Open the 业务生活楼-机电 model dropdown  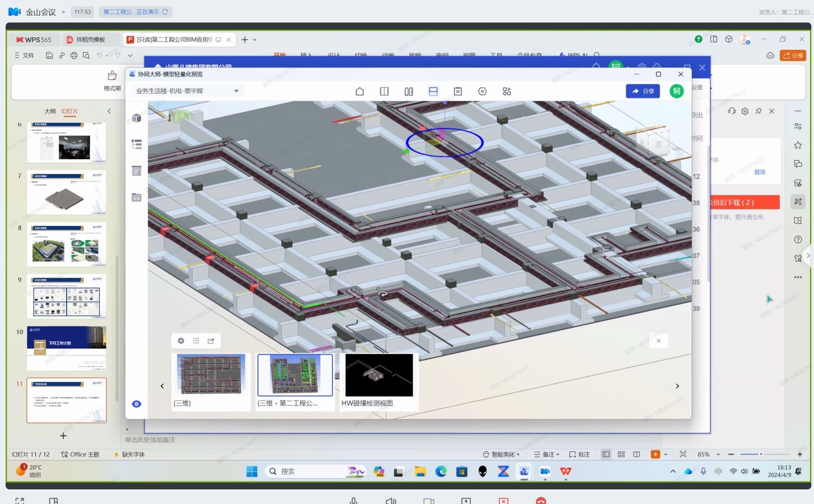point(237,91)
